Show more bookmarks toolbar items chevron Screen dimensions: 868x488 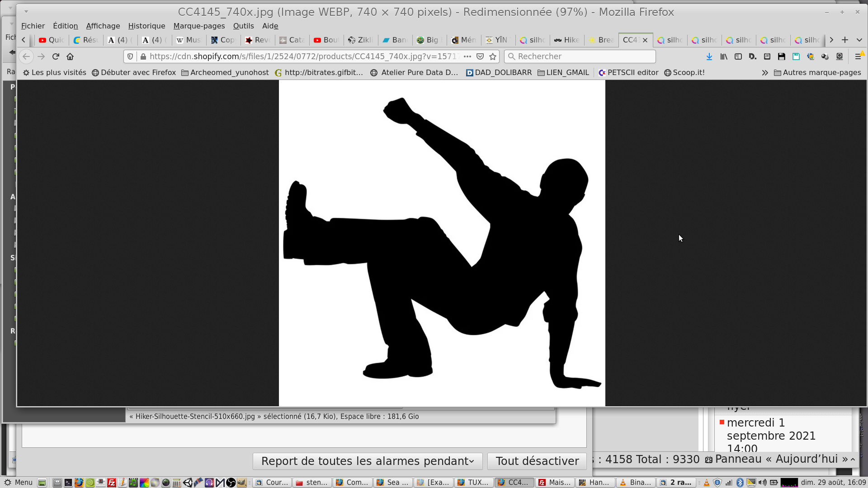(765, 73)
